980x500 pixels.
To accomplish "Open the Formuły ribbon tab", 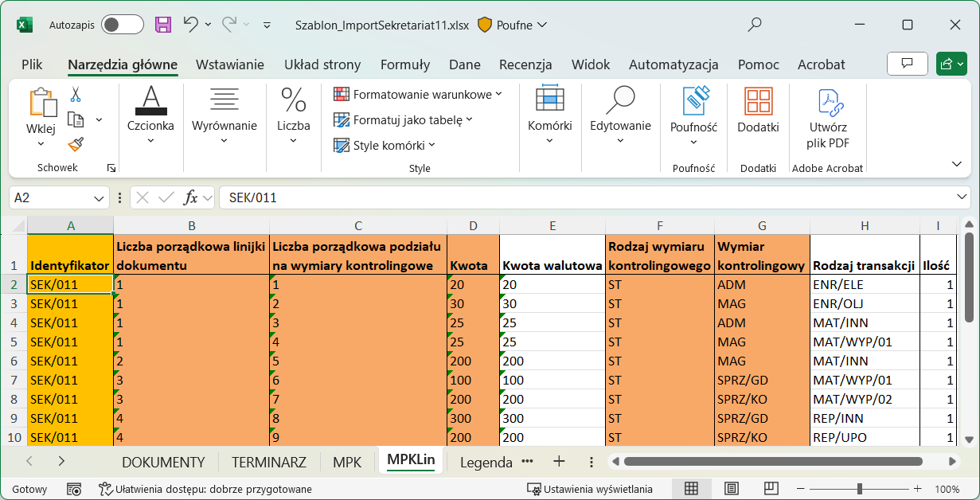I will tap(405, 64).
